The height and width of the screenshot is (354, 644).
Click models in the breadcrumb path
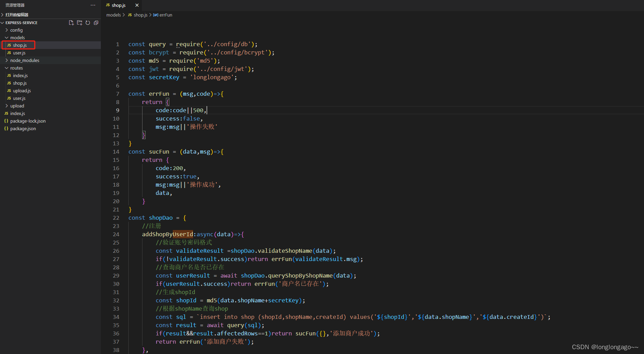(114, 15)
